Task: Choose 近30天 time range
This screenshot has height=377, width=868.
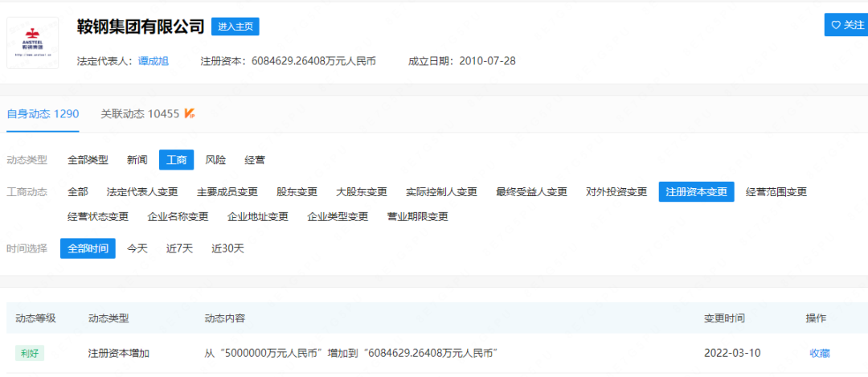Action: point(227,248)
